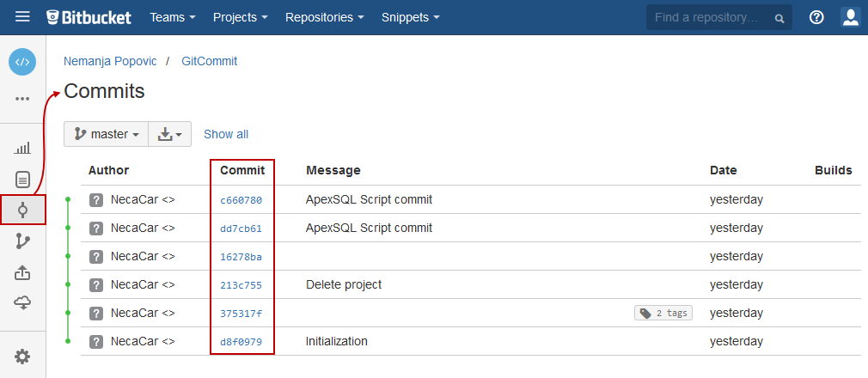The width and height of the screenshot is (868, 378).
Task: Open the hamburger navigation menu
Action: click(x=22, y=17)
